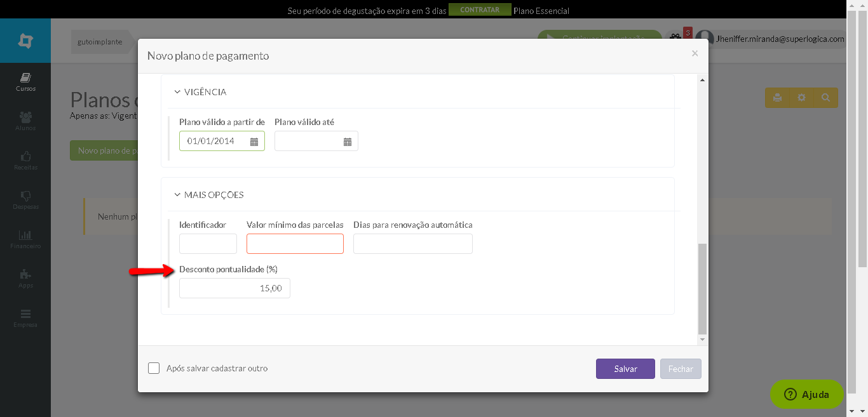
Task: Click the Salvar button
Action: pyautogui.click(x=625, y=369)
